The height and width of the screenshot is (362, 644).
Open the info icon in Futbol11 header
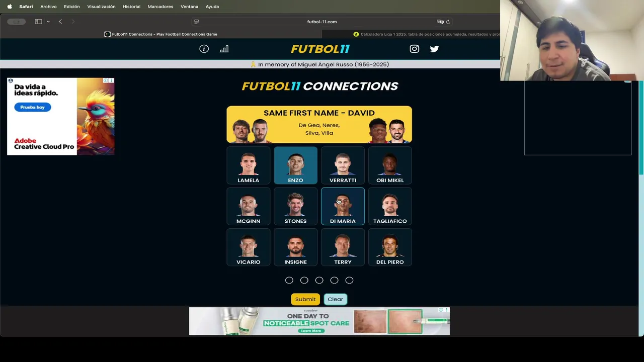tap(204, 49)
